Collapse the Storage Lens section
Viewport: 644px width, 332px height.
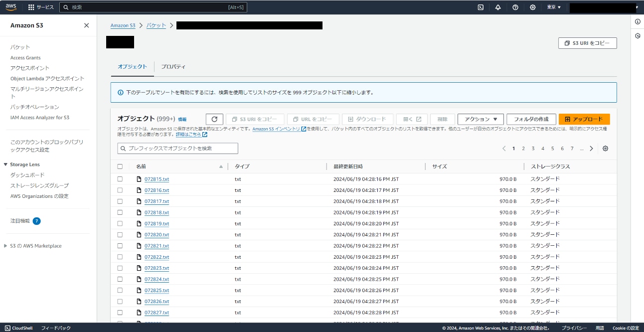tap(5, 165)
